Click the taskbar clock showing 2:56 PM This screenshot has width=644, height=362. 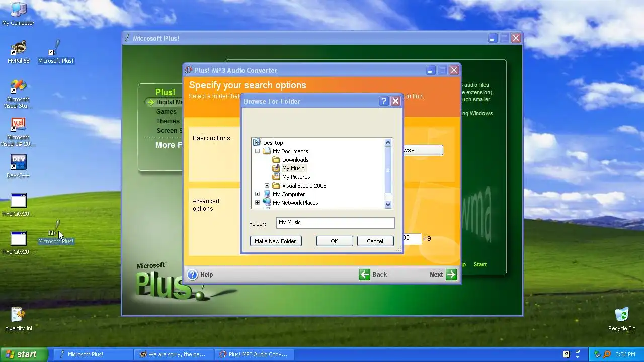tap(625, 354)
